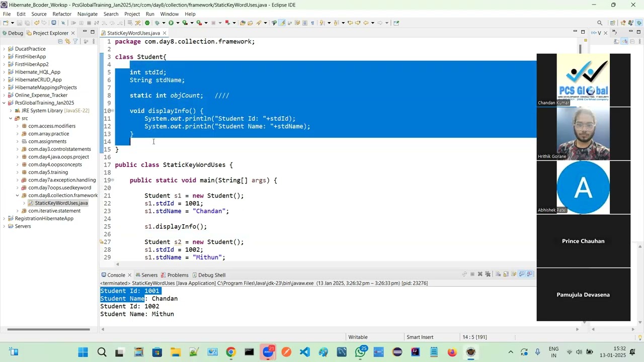Close the Project Explorer tab

pyautogui.click(x=72, y=33)
